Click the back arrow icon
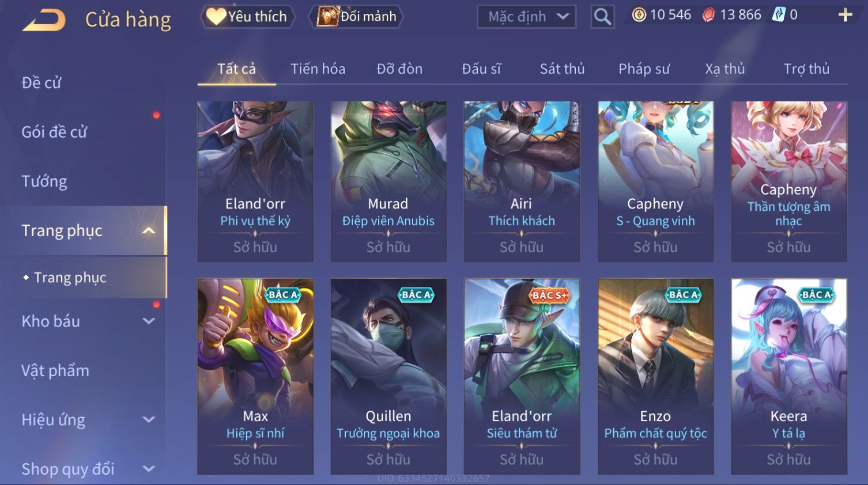 click(44, 20)
